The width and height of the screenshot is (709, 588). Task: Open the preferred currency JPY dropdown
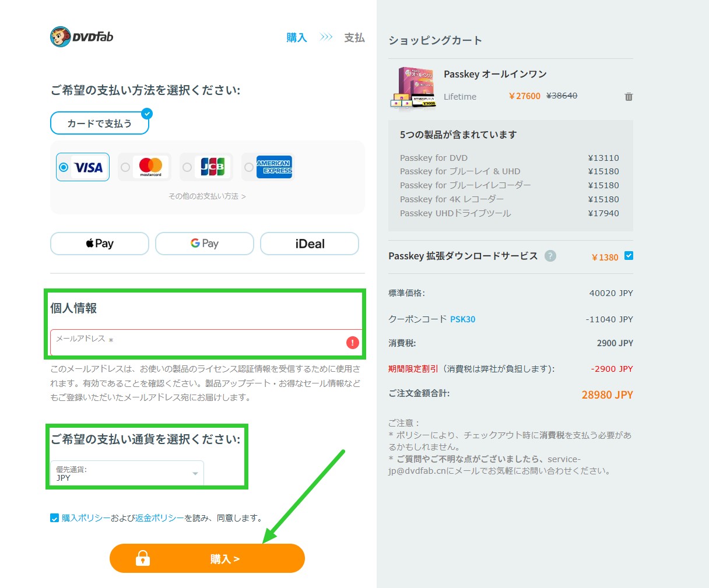pyautogui.click(x=127, y=474)
